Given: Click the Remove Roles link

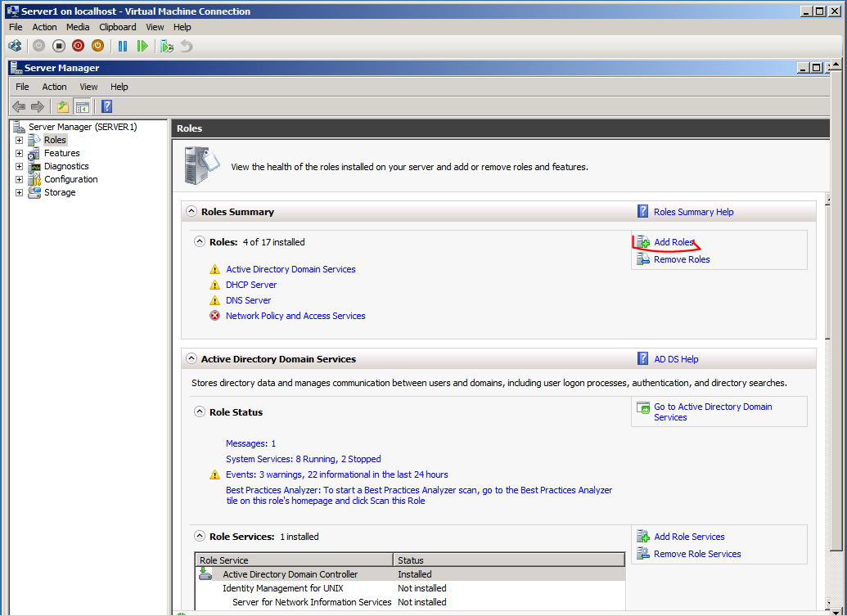Looking at the screenshot, I should pyautogui.click(x=682, y=259).
